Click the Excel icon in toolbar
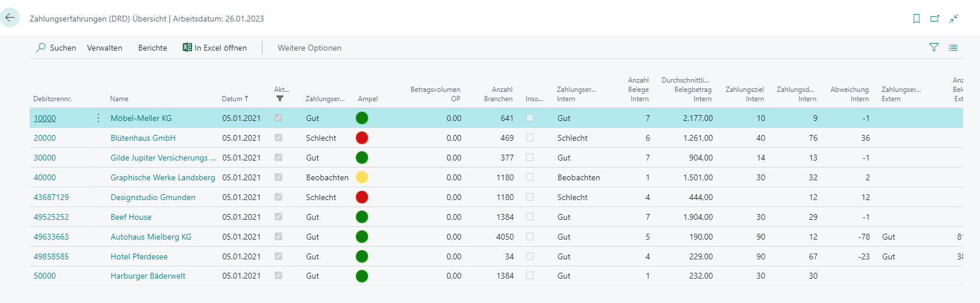 [187, 48]
